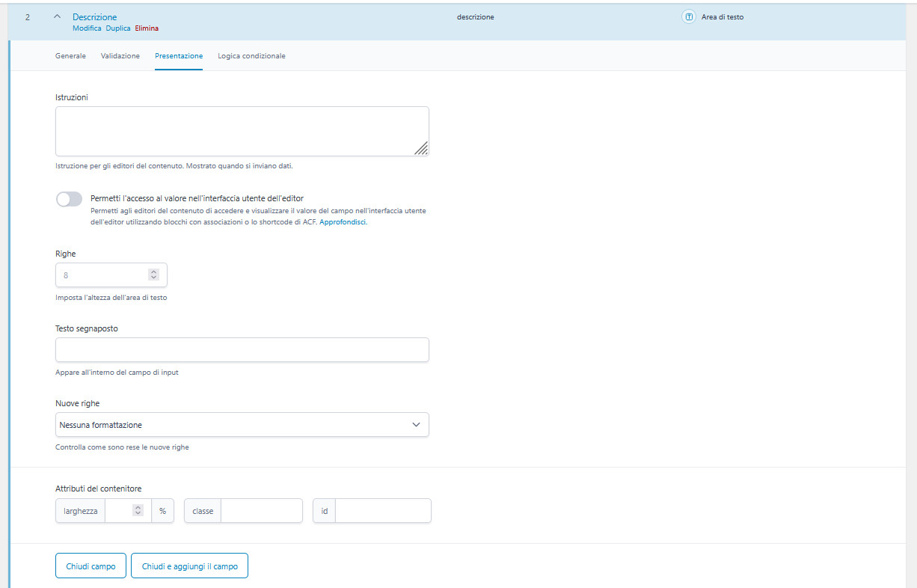Click the field name text descrizione

(x=475, y=16)
